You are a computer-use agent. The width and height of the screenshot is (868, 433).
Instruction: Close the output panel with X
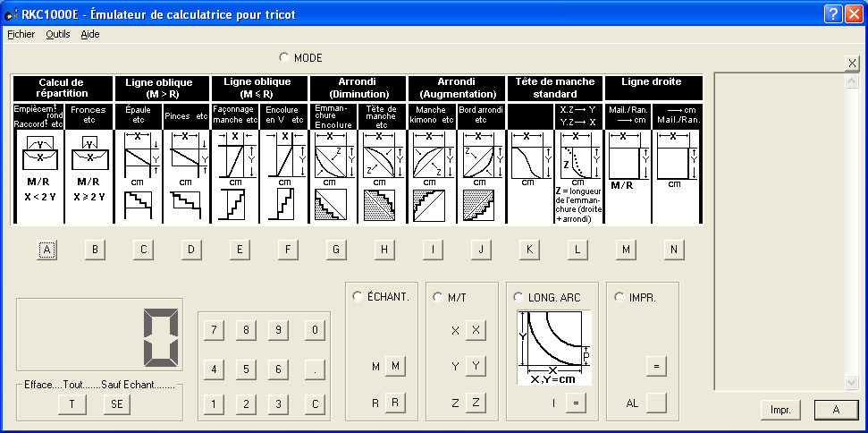[851, 63]
